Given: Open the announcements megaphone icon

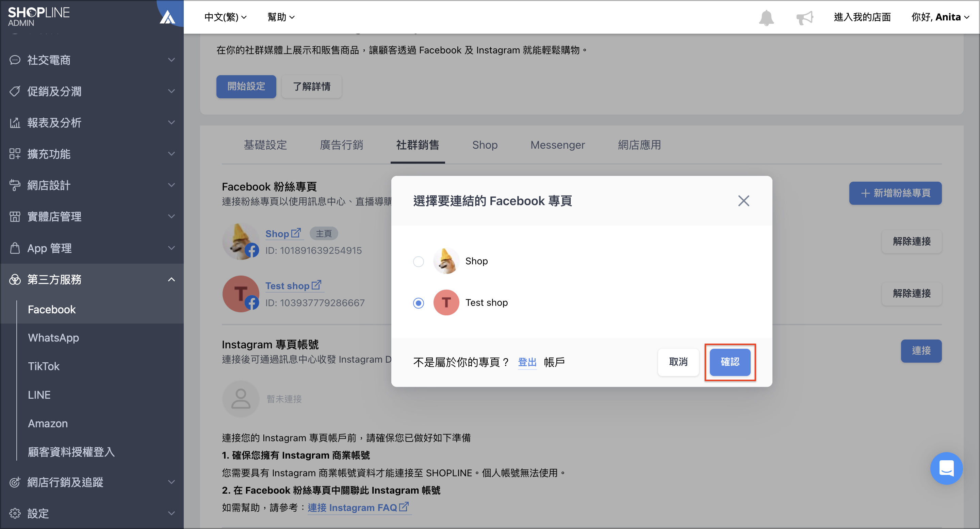Looking at the screenshot, I should [805, 17].
